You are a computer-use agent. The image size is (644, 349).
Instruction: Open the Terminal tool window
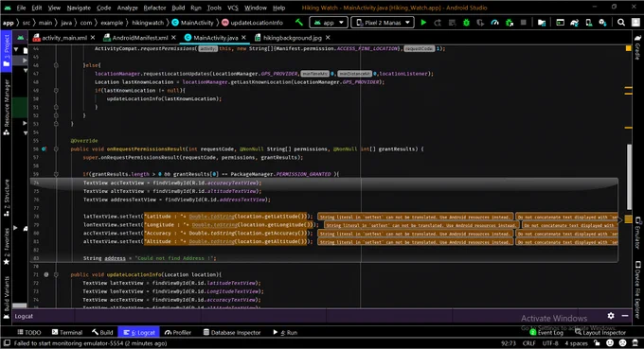click(67, 332)
